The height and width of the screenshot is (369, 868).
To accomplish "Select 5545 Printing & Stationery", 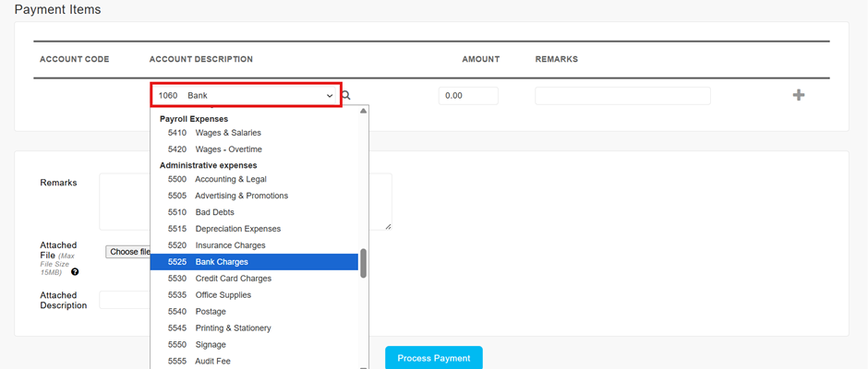I will (254, 328).
